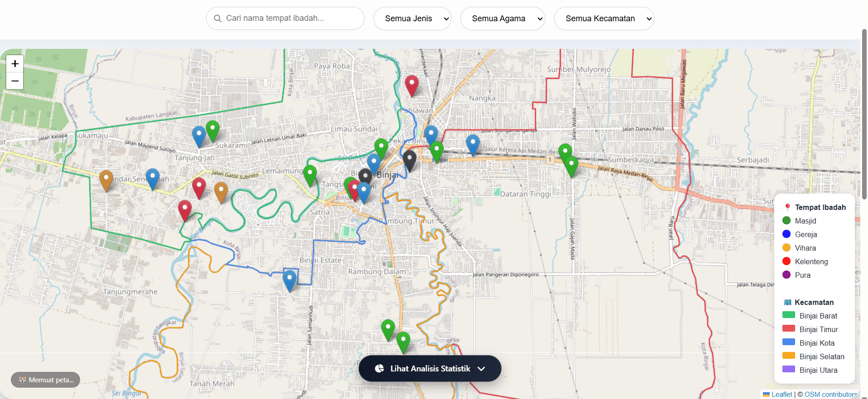Click the 'Memuat peta...' status badge
This screenshot has width=868, height=399.
click(45, 380)
